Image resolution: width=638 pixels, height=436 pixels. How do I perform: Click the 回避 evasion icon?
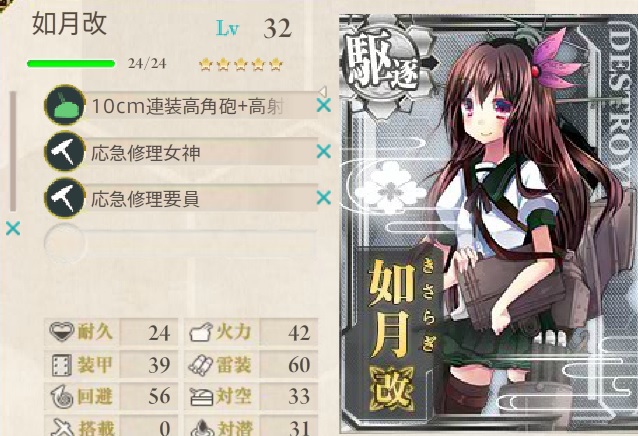(62, 397)
